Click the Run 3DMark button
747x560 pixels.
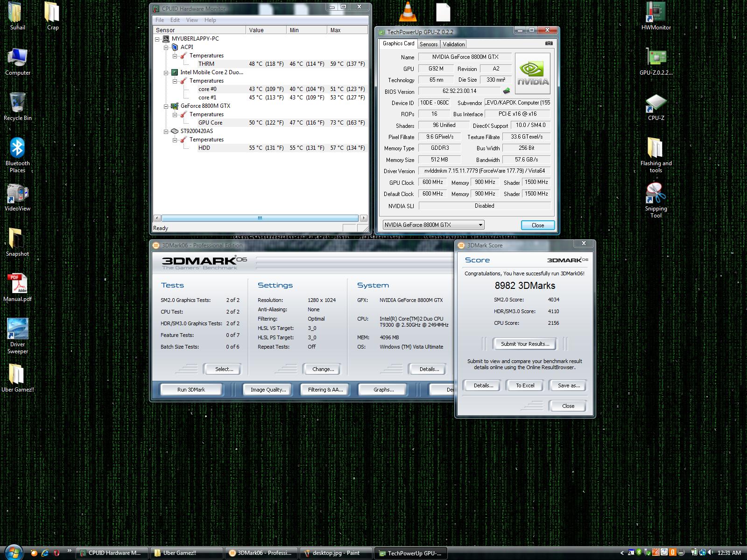[x=191, y=390]
